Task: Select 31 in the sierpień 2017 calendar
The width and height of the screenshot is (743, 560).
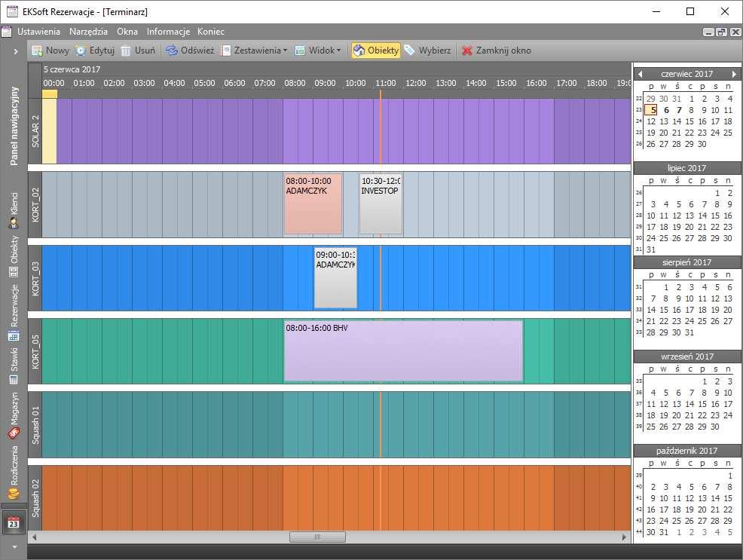Action: (689, 332)
